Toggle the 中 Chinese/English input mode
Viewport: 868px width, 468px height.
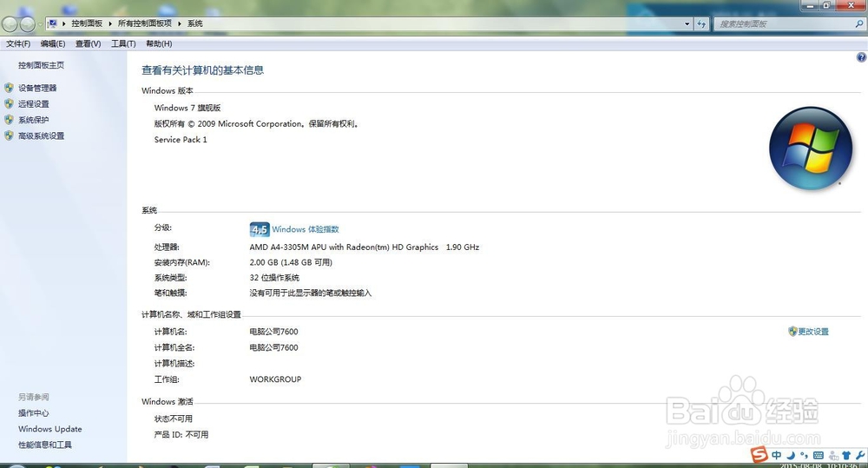(777, 455)
